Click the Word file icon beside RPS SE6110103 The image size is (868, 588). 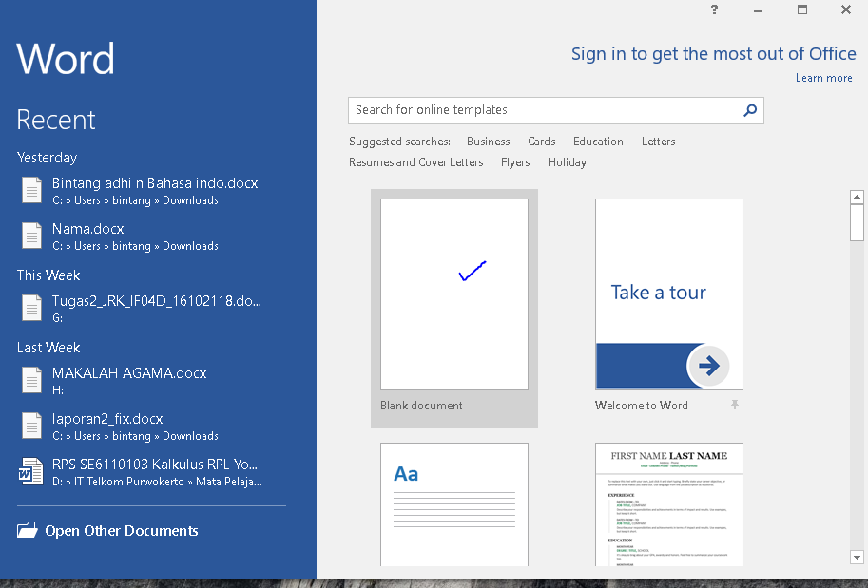point(30,471)
